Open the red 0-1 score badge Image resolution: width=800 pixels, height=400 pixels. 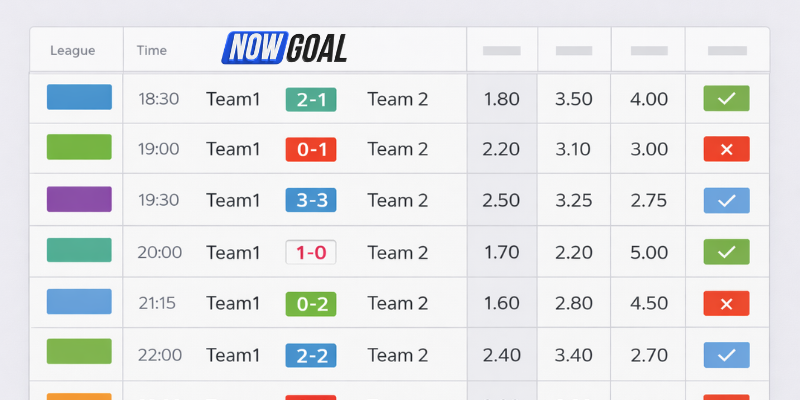(x=311, y=150)
